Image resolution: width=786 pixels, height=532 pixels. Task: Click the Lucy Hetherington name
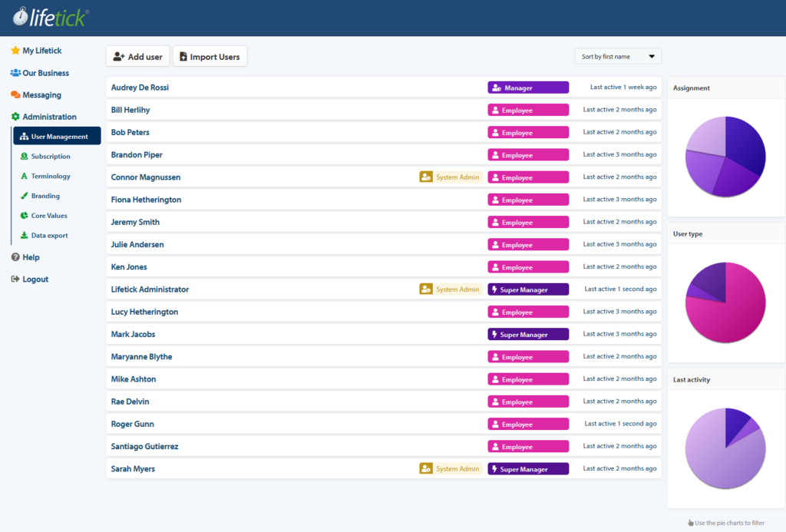coord(144,312)
